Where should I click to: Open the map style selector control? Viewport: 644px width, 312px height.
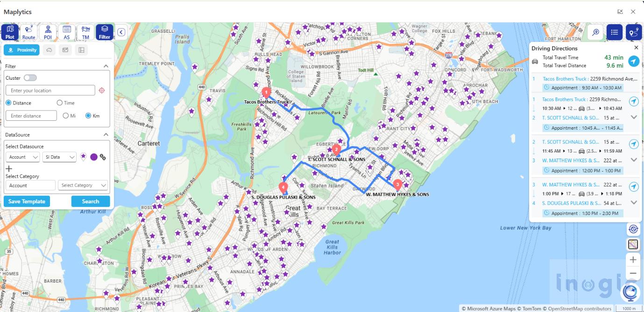[633, 244]
